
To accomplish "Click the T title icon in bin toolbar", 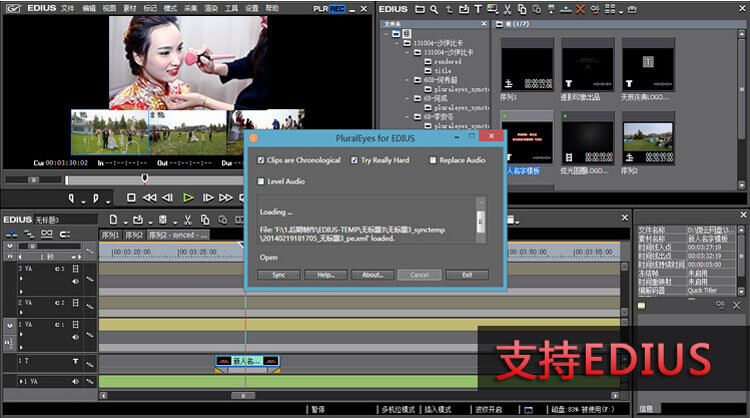I will coord(478,9).
